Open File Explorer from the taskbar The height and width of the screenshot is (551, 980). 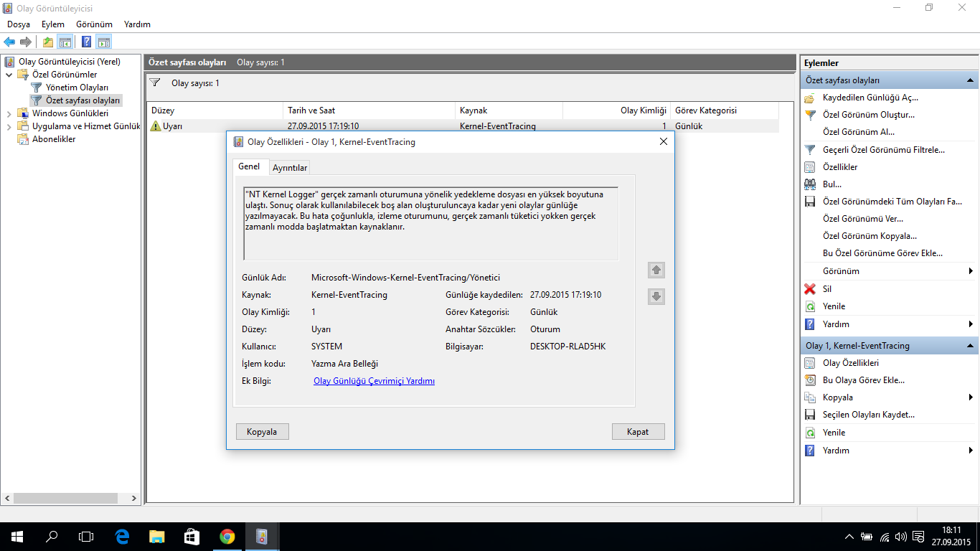coord(156,537)
